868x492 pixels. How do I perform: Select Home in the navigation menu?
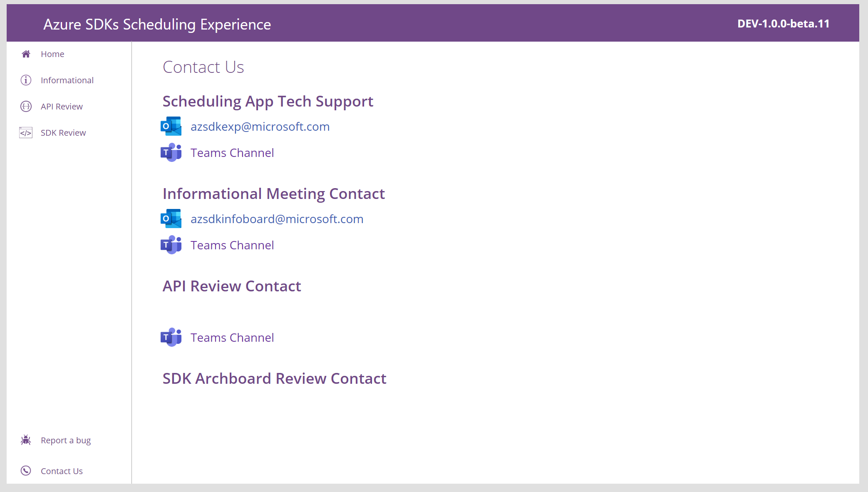click(52, 54)
